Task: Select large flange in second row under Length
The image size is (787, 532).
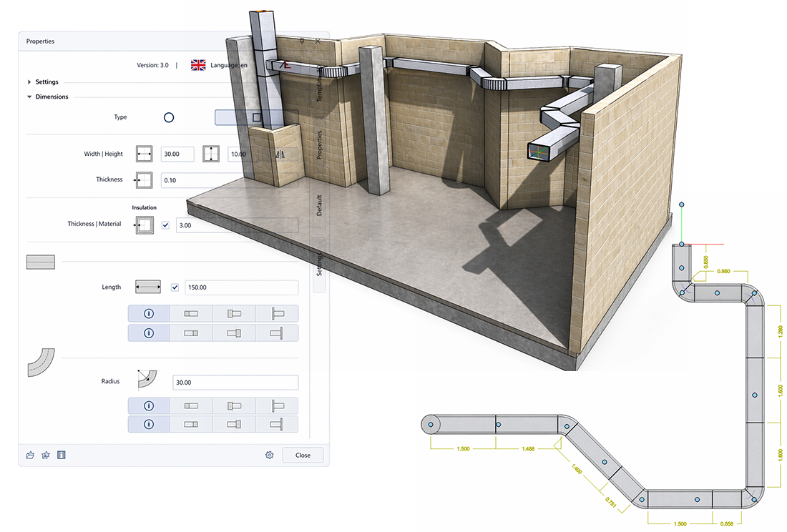Action: (277, 333)
